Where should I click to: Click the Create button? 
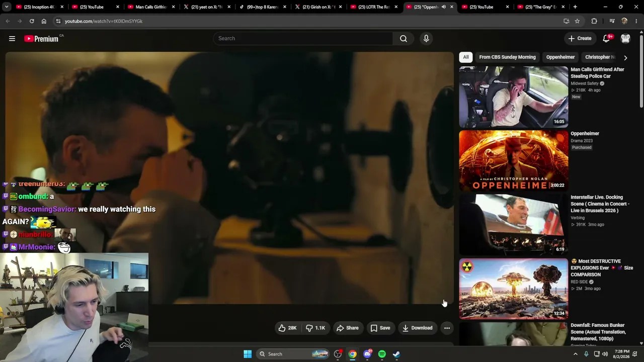pos(580,38)
